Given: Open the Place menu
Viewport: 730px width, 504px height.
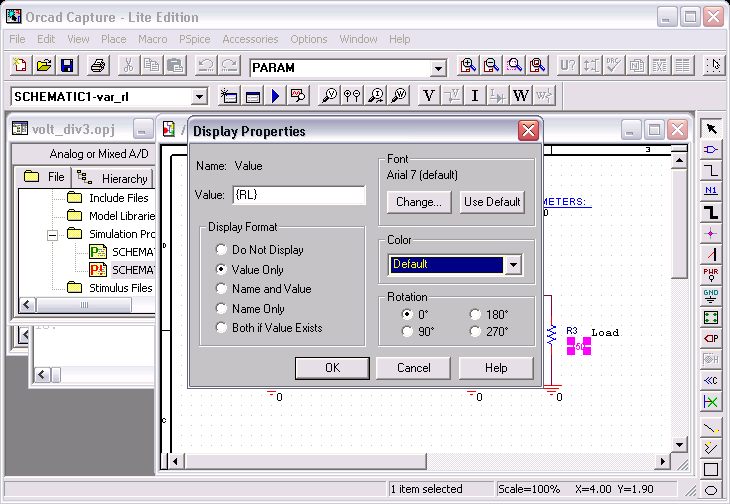Looking at the screenshot, I should 114,39.
